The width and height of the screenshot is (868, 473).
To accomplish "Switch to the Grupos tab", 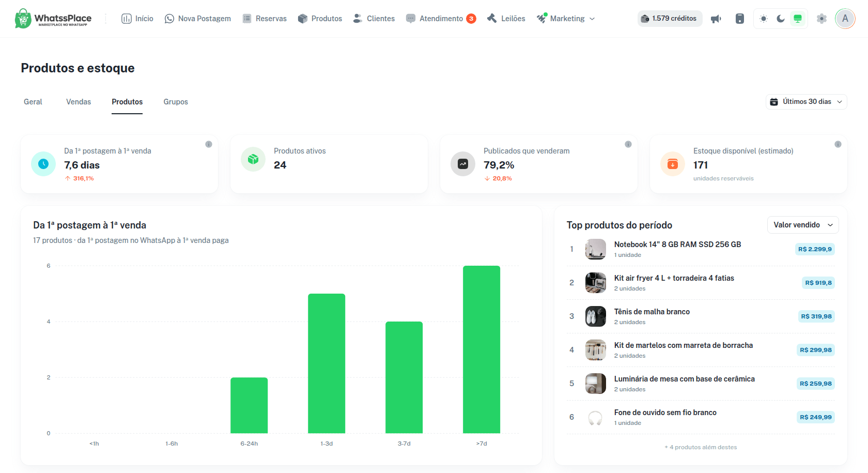I will 176,102.
